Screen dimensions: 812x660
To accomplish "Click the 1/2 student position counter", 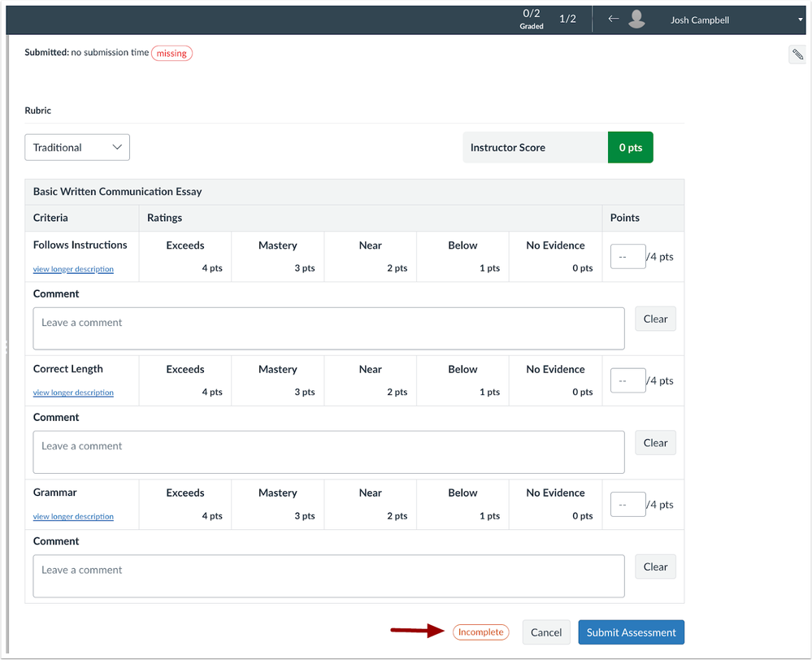I will [x=567, y=19].
